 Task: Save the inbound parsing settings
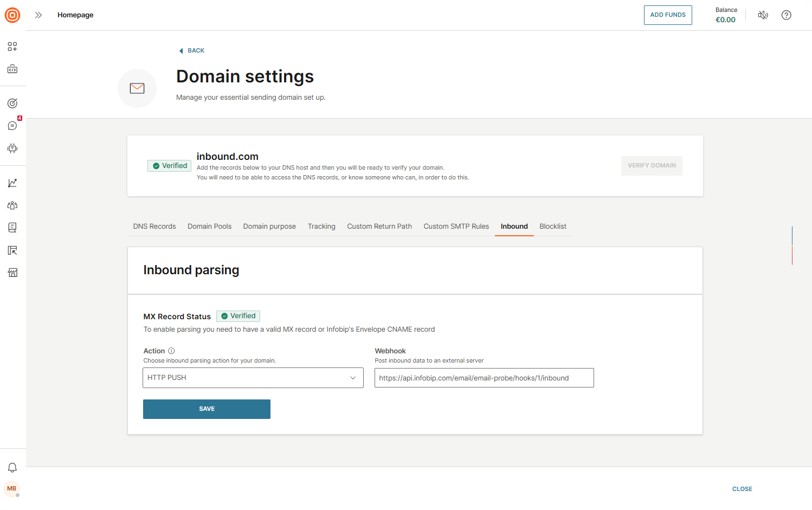coord(207,409)
